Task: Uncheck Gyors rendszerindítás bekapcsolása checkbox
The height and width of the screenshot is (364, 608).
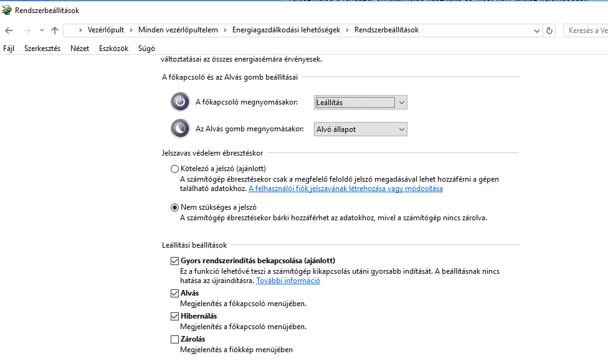Action: [x=174, y=261]
